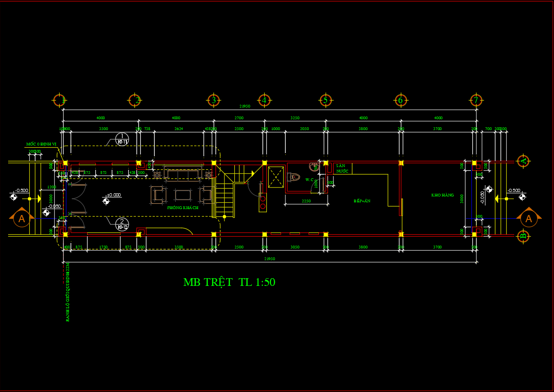554x392 pixels.
Task: Click the PHÒNG KHÁCH room label
Action: [183, 208]
